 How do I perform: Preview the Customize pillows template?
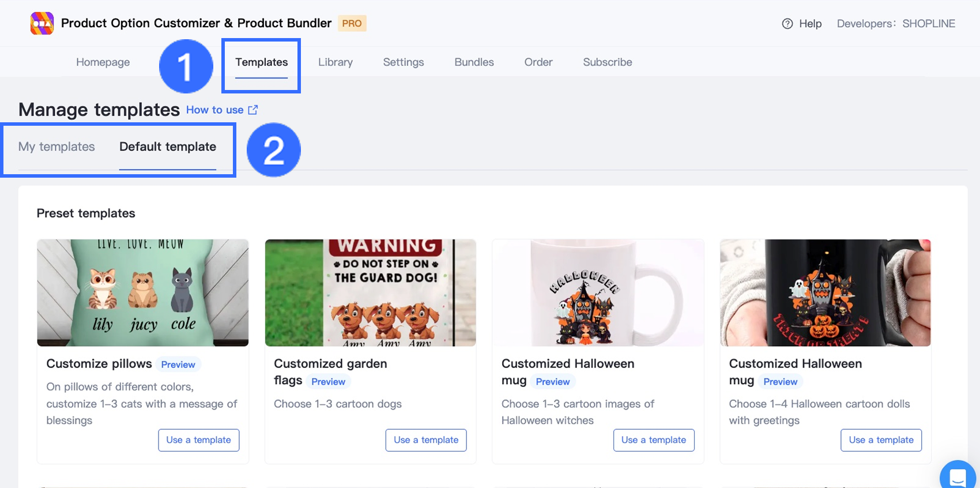pyautogui.click(x=178, y=365)
